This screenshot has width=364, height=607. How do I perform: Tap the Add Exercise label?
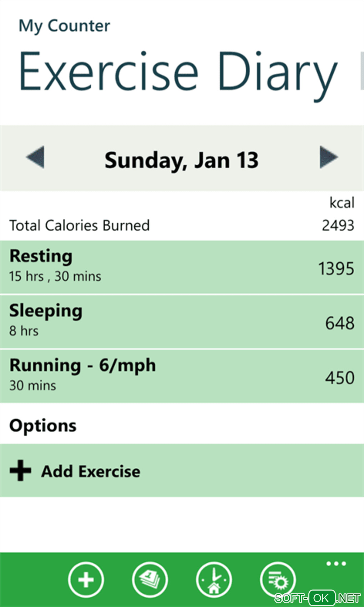pos(91,471)
